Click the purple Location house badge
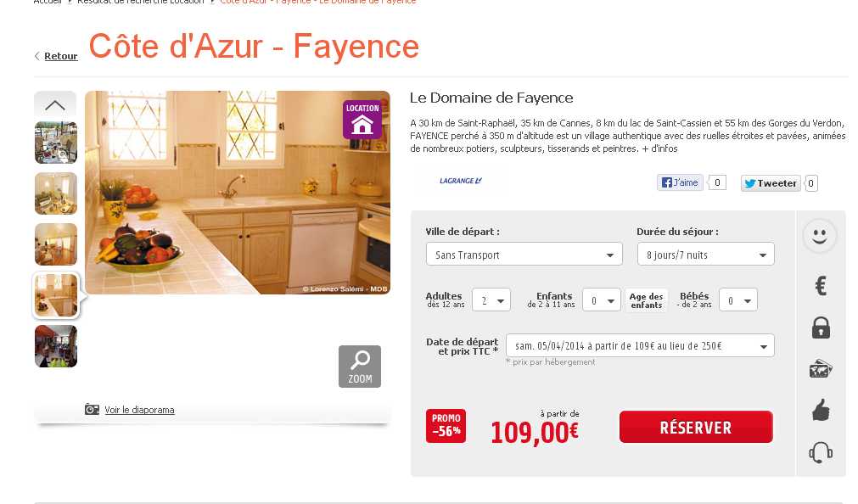 (362, 120)
